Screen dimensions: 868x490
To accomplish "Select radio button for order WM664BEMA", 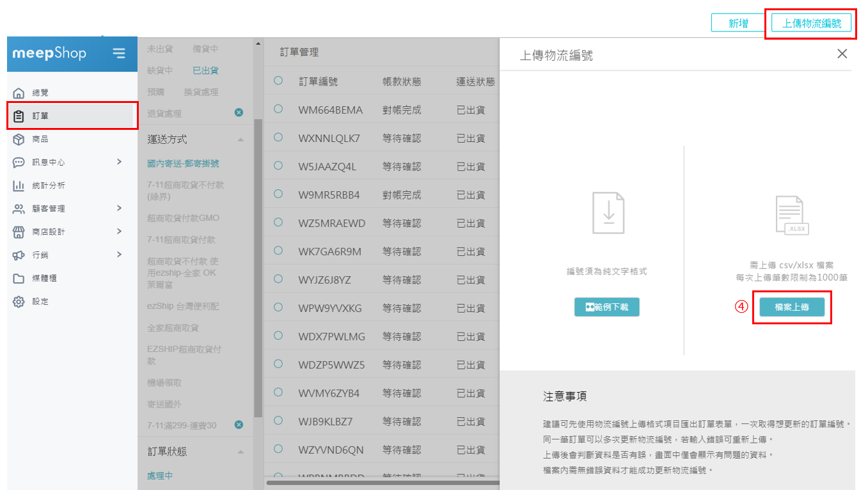I will point(278,109).
